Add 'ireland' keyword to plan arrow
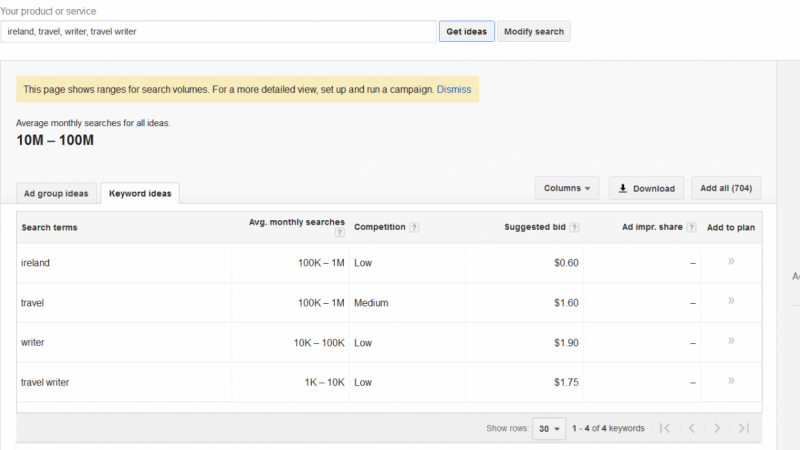This screenshot has height=450, width=800. (731, 261)
